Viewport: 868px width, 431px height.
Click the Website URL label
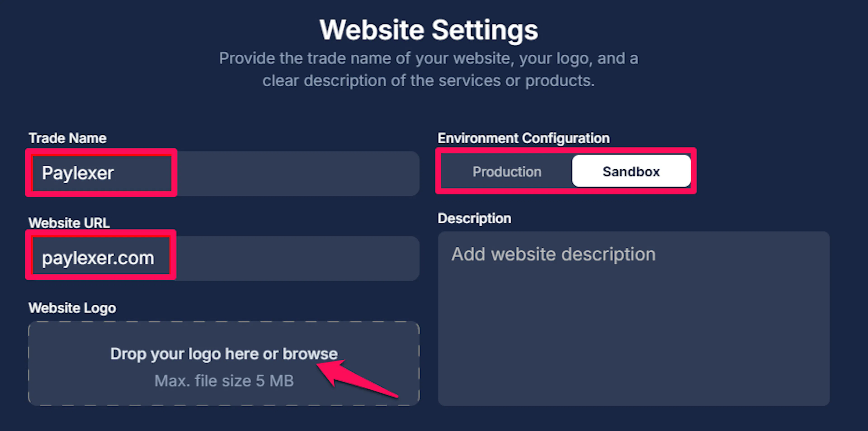tap(69, 223)
